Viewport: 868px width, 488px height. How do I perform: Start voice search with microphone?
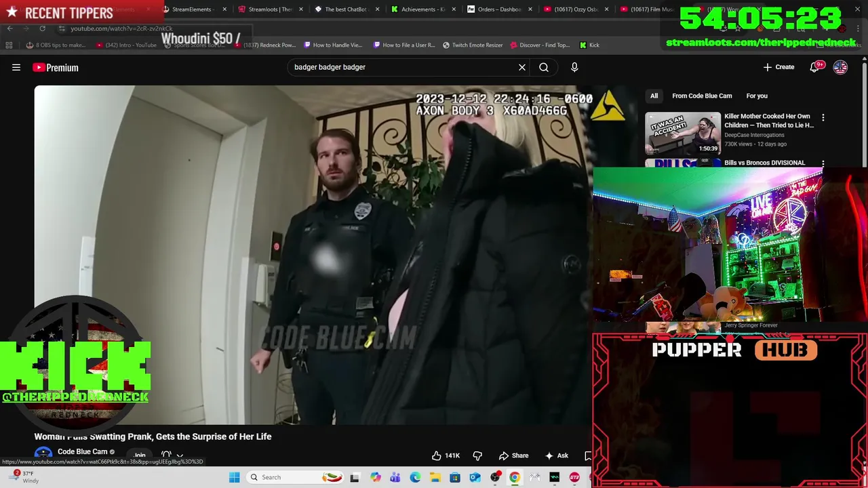tap(574, 67)
